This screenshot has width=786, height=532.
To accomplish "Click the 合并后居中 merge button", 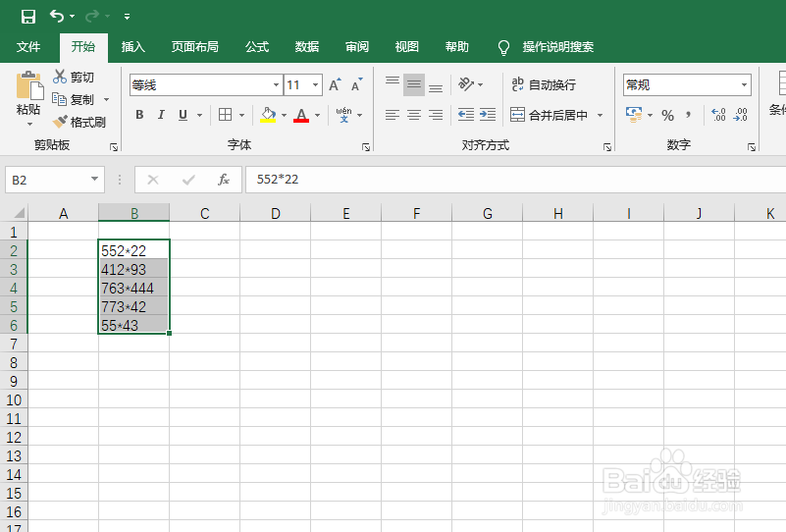I will click(549, 115).
